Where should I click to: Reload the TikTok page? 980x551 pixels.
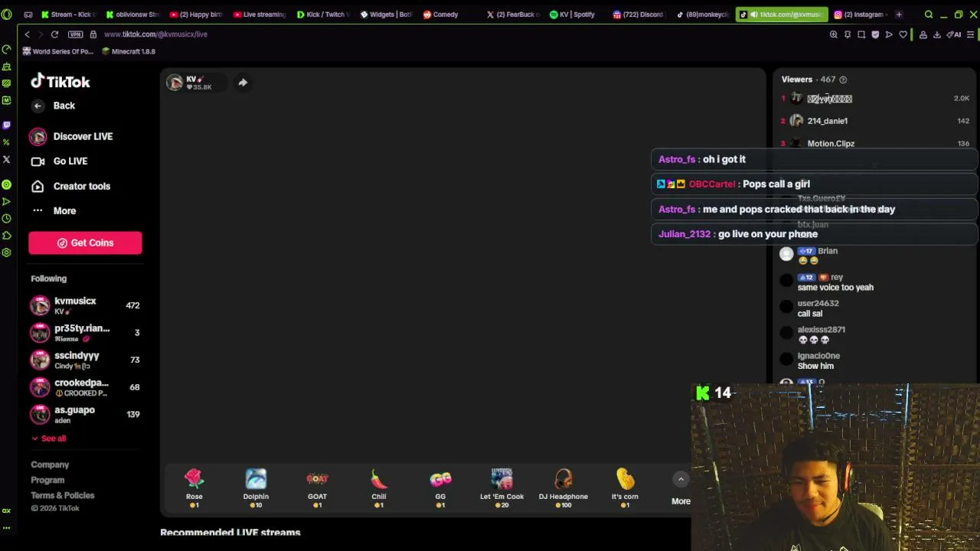point(54,34)
